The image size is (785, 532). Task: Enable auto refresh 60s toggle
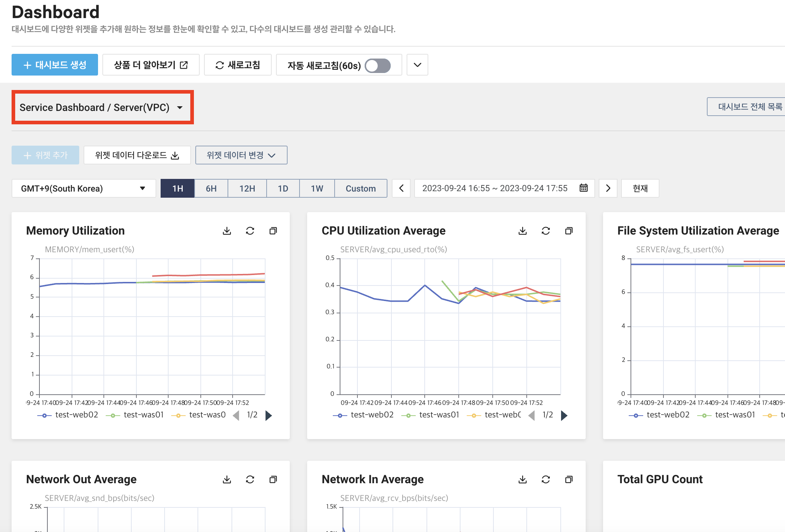pos(377,65)
